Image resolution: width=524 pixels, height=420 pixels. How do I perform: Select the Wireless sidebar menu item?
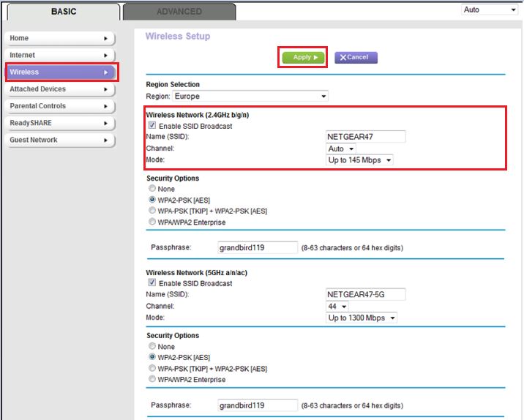(x=59, y=72)
